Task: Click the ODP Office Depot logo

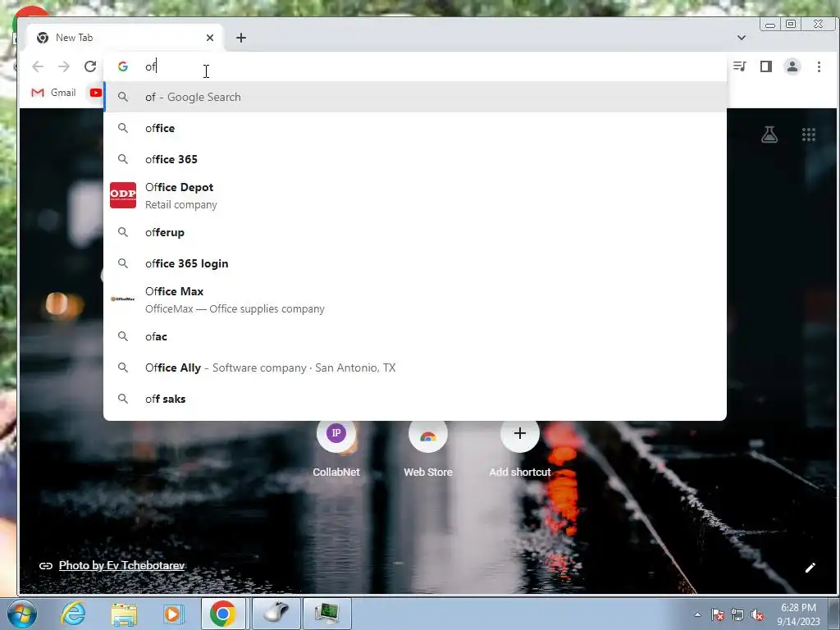Action: pyautogui.click(x=123, y=195)
